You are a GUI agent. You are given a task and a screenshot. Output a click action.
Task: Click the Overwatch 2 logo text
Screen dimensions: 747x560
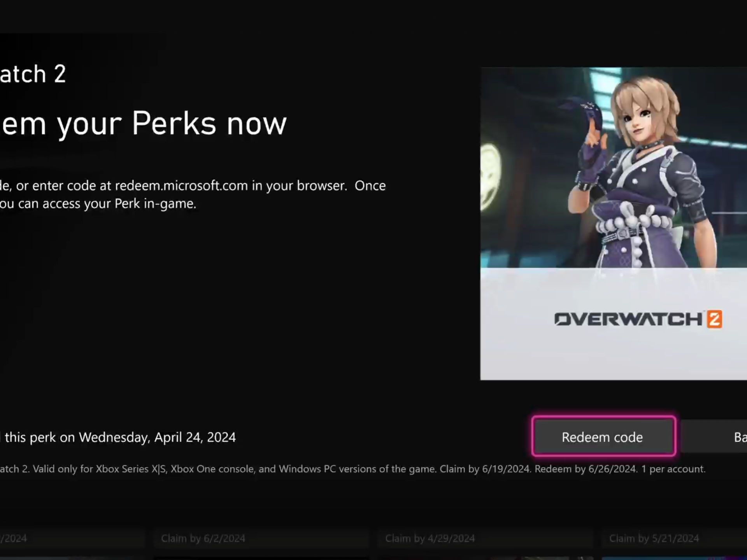(x=628, y=319)
